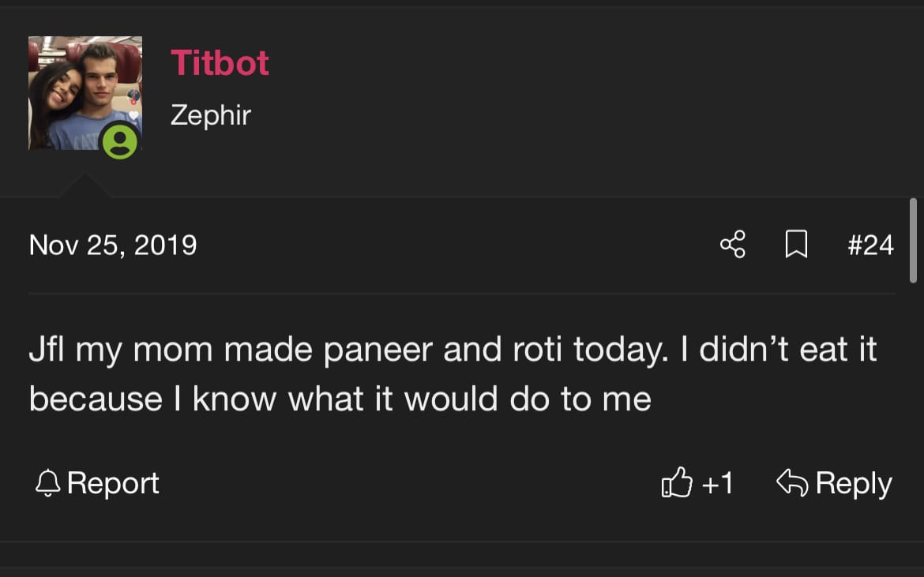Click the vertical scrollbar thumb
Screen dimensions: 924x577
coord(913,240)
